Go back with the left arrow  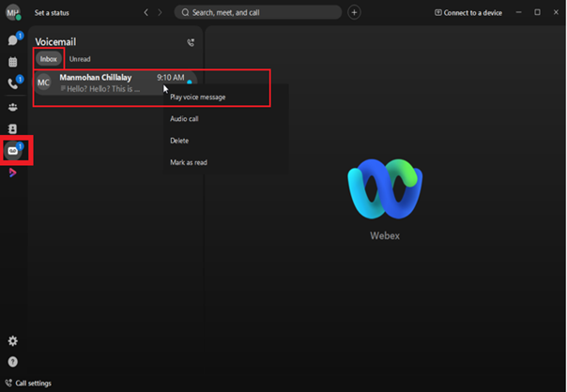tap(146, 12)
